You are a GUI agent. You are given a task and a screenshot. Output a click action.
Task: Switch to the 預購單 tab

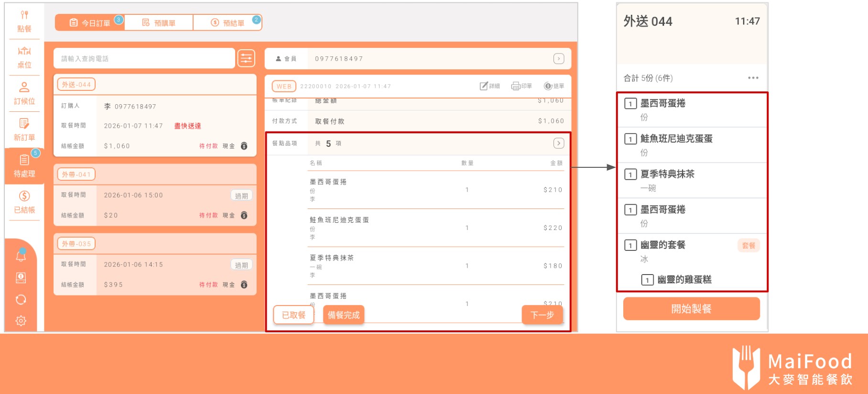159,22
